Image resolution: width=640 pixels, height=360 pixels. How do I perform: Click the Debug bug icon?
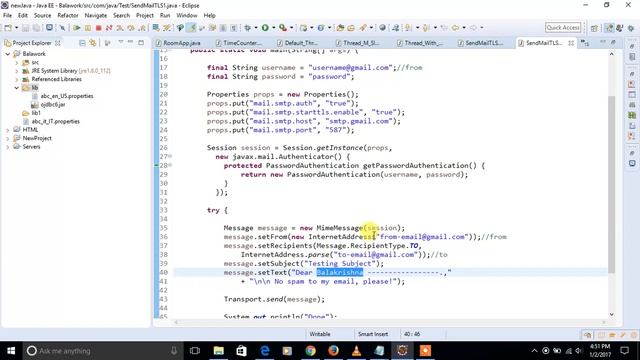247,28
